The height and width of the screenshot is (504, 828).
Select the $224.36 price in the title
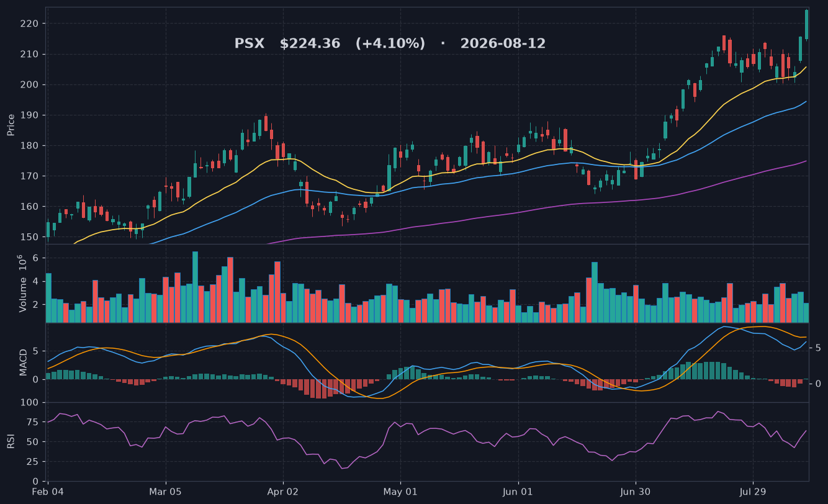tap(310, 44)
